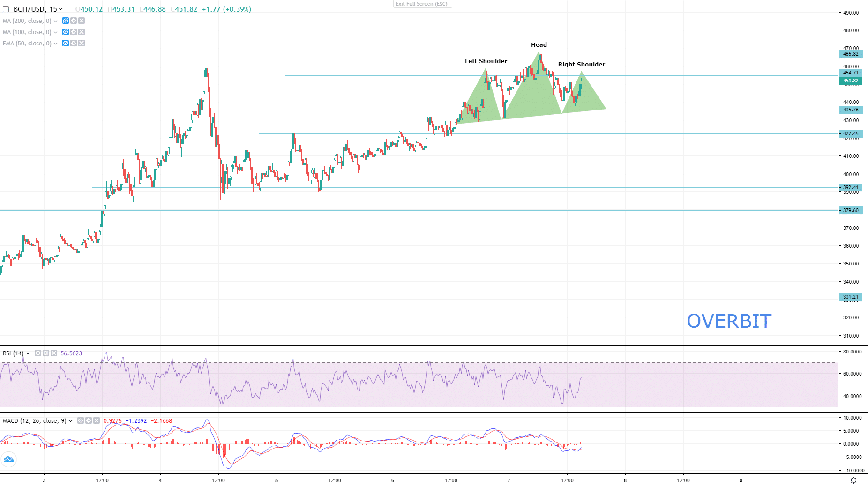Expand the MA (100, close, 0) dropdown

pyautogui.click(x=55, y=32)
